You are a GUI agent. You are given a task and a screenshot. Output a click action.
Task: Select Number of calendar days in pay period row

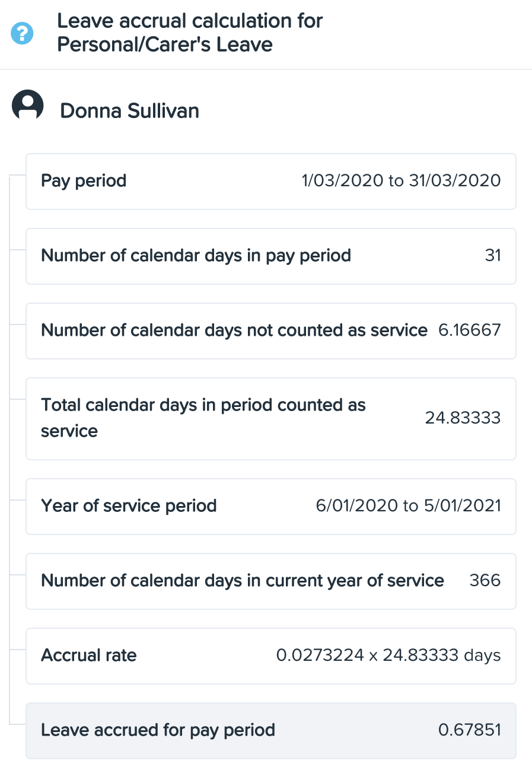pos(271,256)
